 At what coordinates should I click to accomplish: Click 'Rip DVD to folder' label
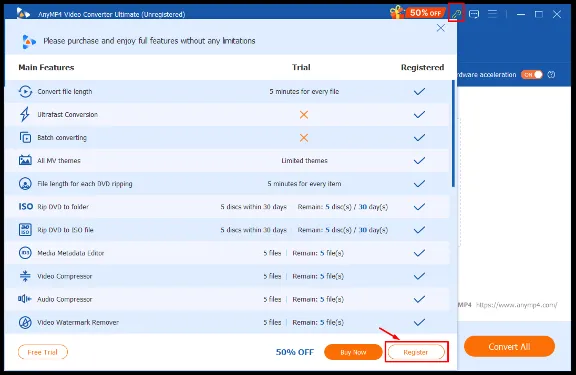tap(63, 206)
